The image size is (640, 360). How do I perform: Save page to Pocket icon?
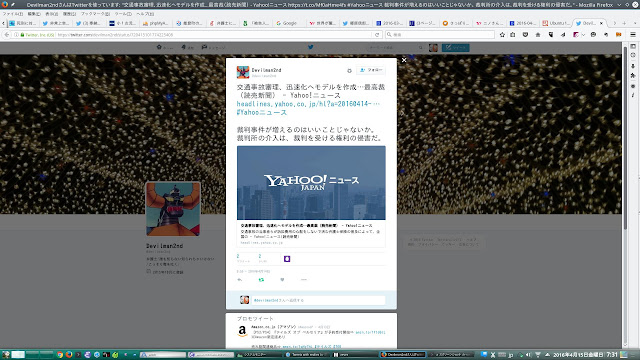(x=525, y=35)
